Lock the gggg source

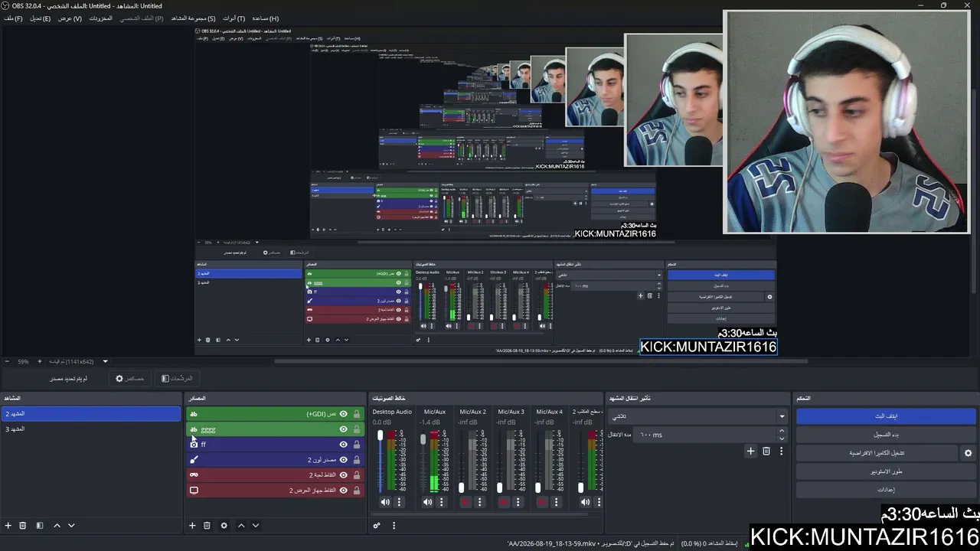tap(357, 429)
